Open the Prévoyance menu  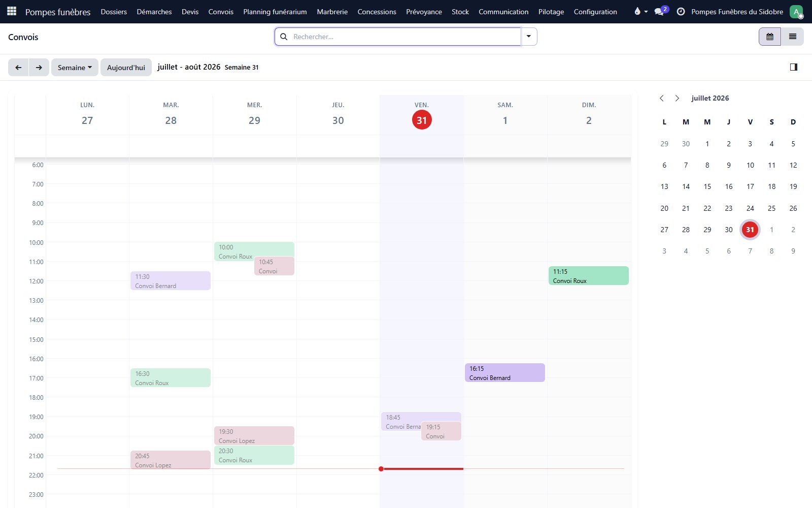[x=424, y=12]
